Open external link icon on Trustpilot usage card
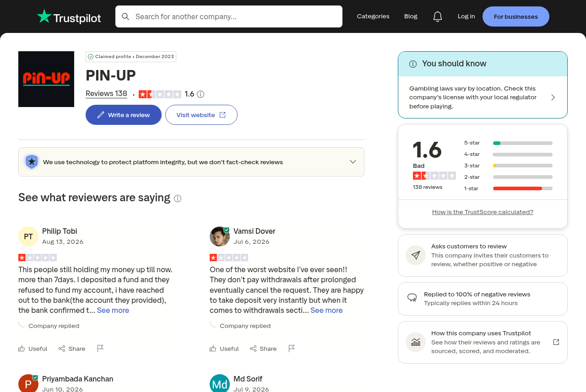This screenshot has width=586, height=392. (x=556, y=342)
